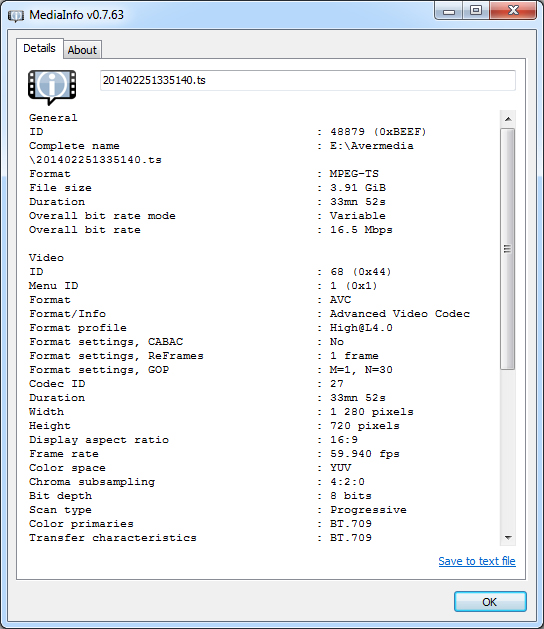The image size is (544, 629).
Task: Click the ReFrames value '1 frame'
Action: pyautogui.click(x=354, y=356)
